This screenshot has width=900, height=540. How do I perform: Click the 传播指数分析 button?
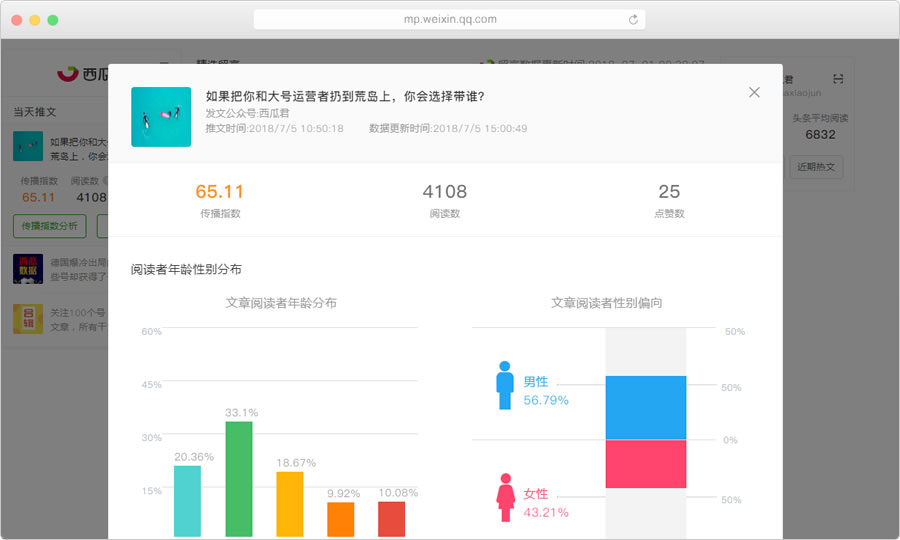[x=50, y=226]
